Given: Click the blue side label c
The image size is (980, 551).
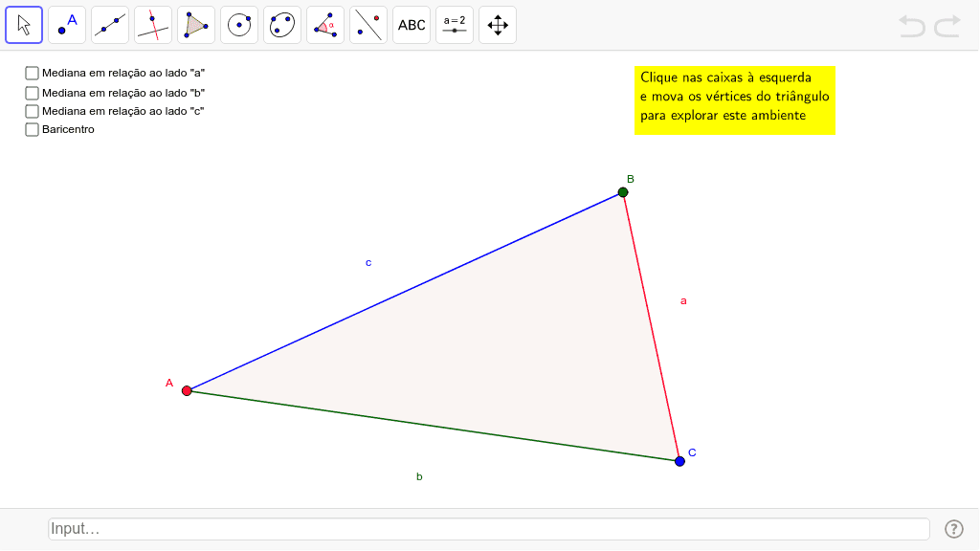Looking at the screenshot, I should 368,263.
